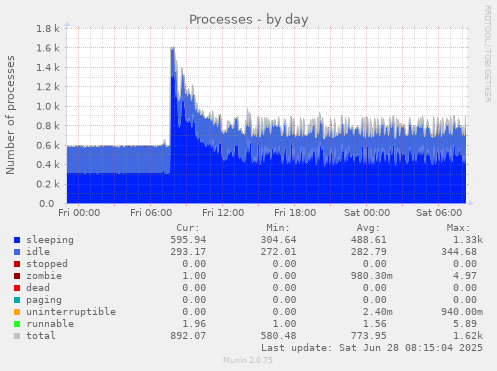The height and width of the screenshot is (371, 497).
Task: Click the 'Fri 18:00' x-axis label
Action: pyautogui.click(x=295, y=213)
